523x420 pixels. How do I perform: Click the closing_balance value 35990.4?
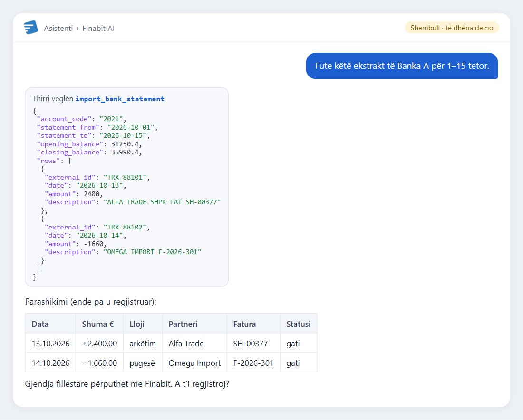coord(125,153)
